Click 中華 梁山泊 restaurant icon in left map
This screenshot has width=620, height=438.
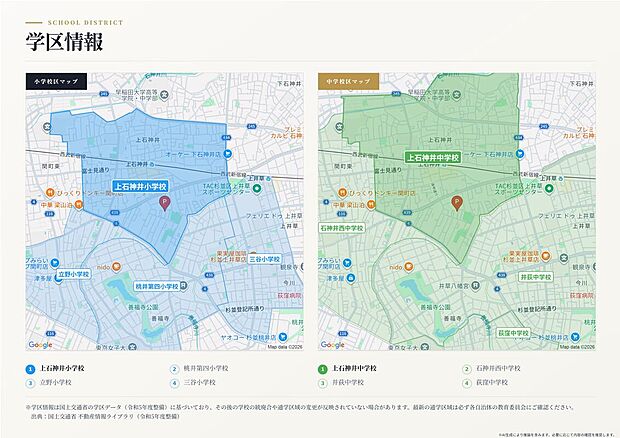tap(79, 205)
